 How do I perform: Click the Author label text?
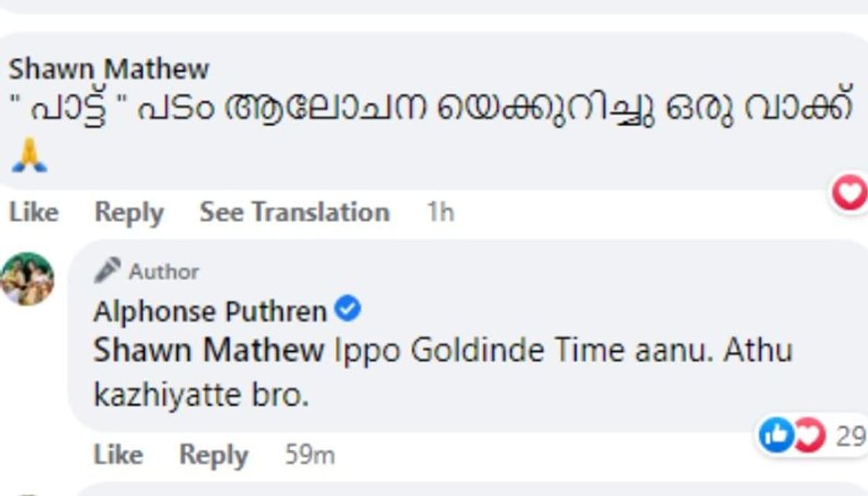pos(164,271)
